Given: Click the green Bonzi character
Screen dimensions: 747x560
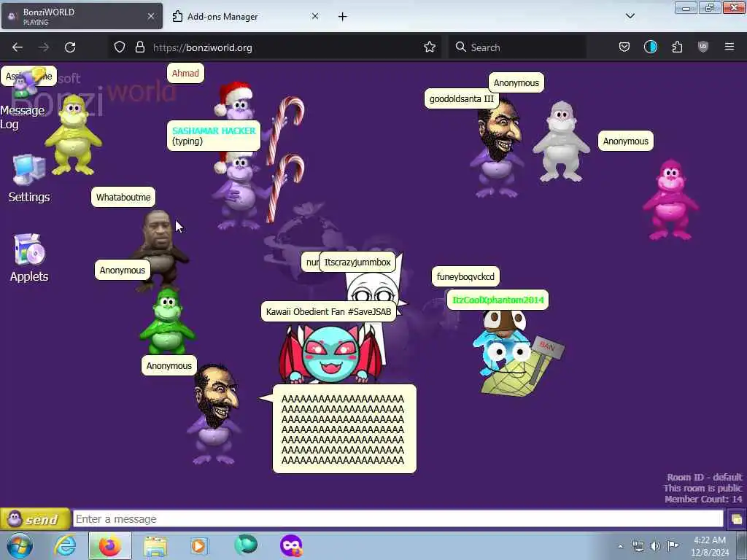Looking at the screenshot, I should click(167, 321).
